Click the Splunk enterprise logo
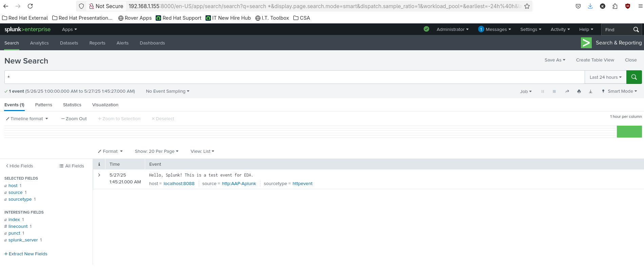 tap(27, 30)
